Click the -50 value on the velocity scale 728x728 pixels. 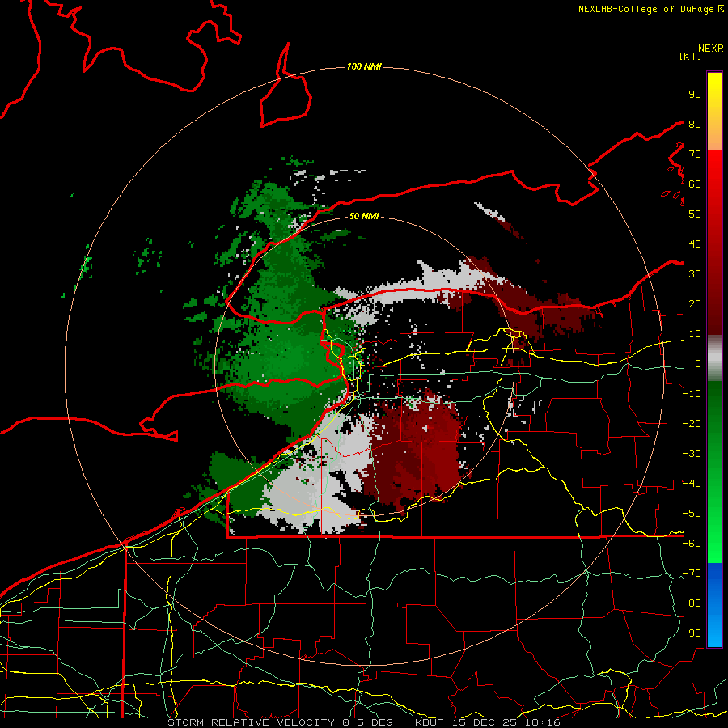point(692,514)
